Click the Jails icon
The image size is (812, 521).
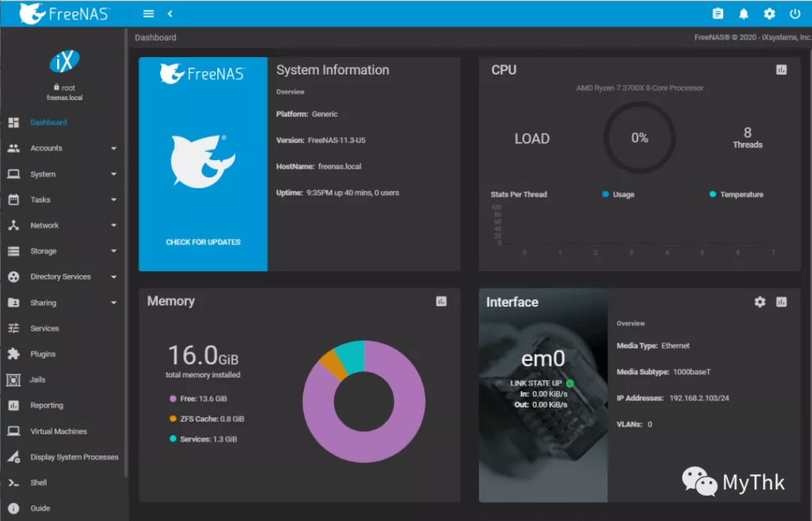coord(13,380)
